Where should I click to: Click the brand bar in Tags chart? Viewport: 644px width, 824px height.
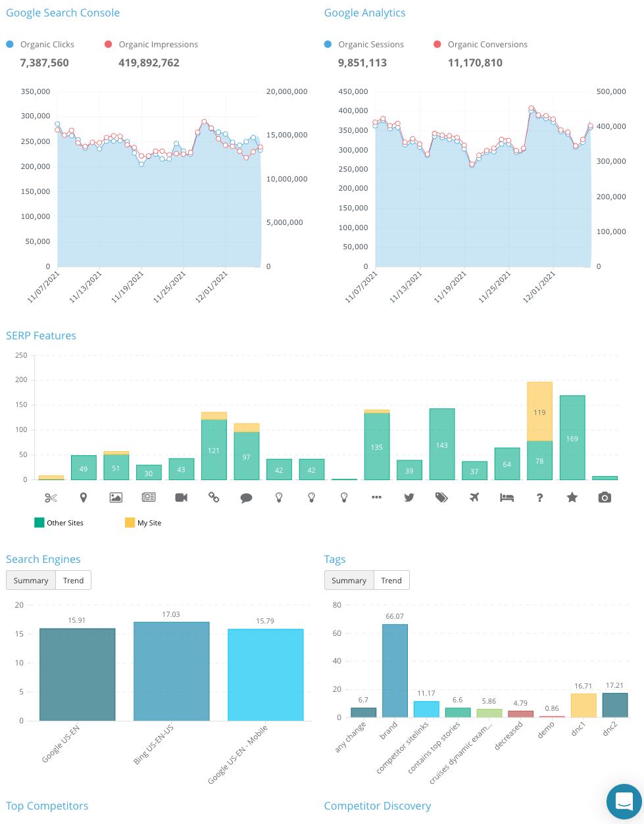pos(395,671)
